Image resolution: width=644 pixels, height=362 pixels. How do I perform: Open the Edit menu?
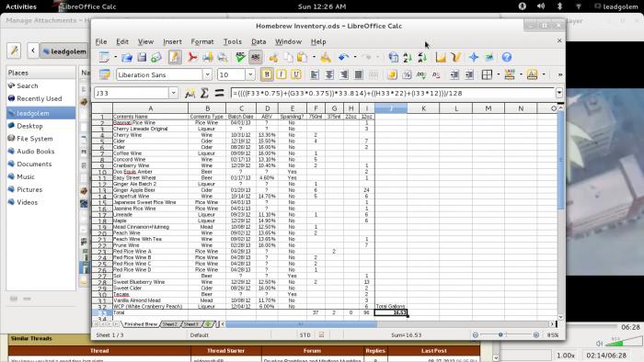coord(122,41)
